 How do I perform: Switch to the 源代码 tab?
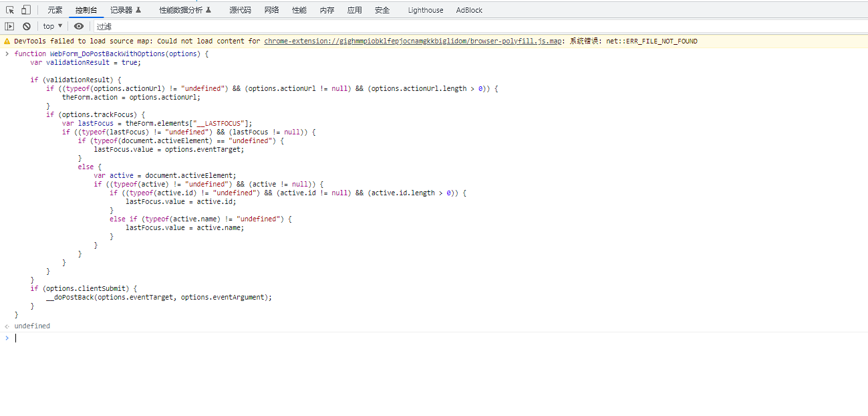(x=240, y=10)
